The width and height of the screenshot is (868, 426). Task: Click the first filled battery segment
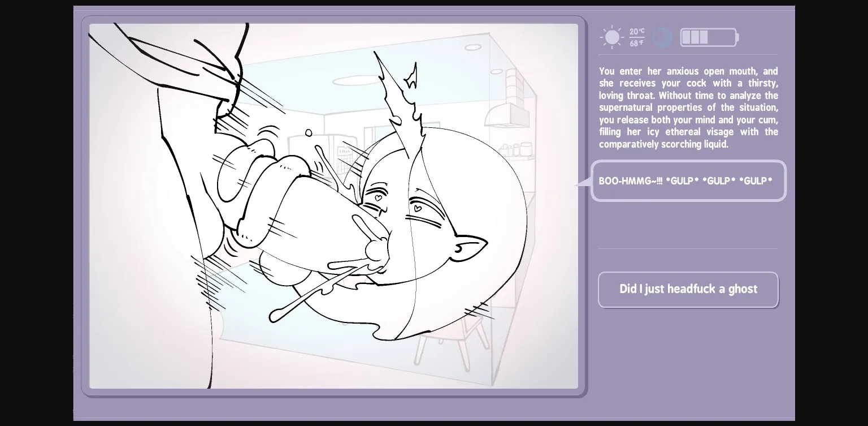coord(687,37)
